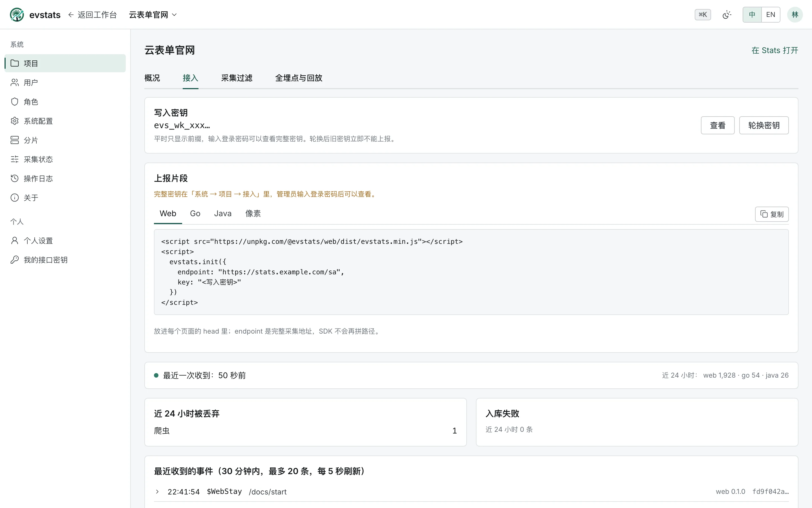Open 全埋点与回放 tab
This screenshot has width=812, height=508.
299,78
